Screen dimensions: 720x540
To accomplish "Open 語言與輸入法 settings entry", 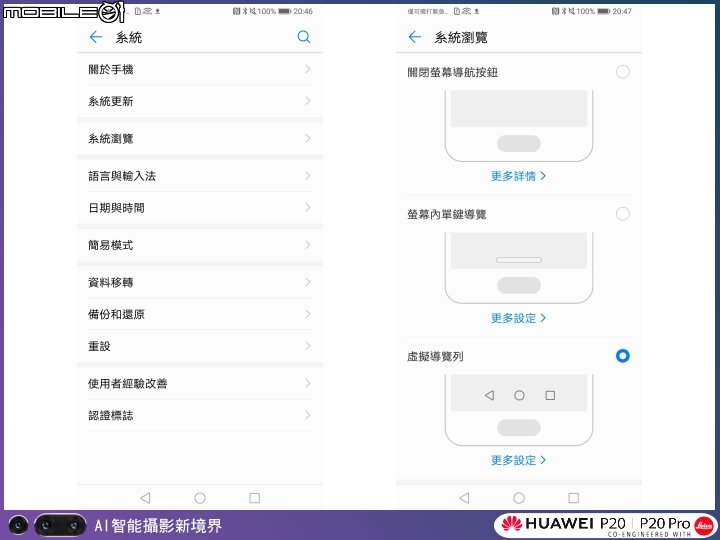I will click(200, 175).
